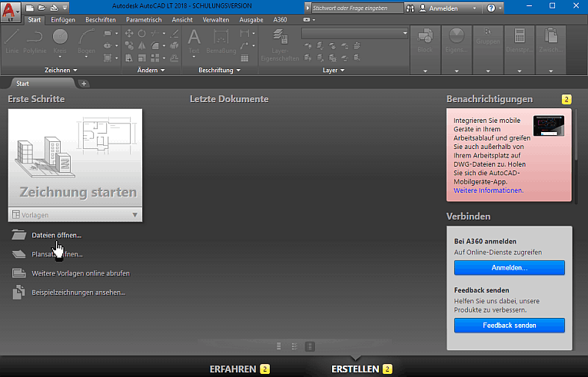588x377 pixels.
Task: Toggle the ribbon minimize button after A360 tab
Action: (307, 19)
